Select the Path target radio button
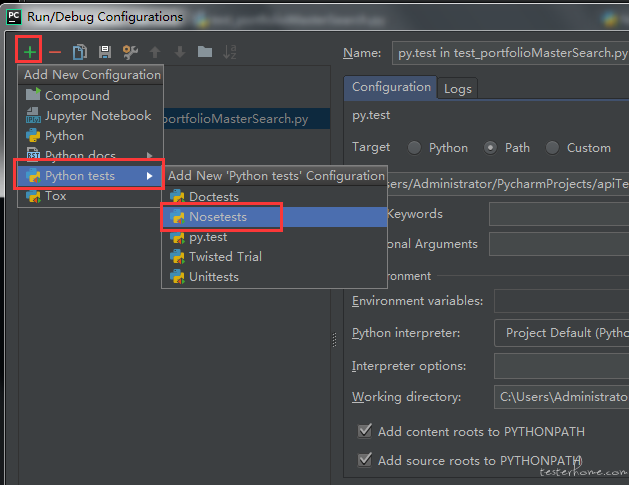This screenshot has height=485, width=629. pos(490,148)
